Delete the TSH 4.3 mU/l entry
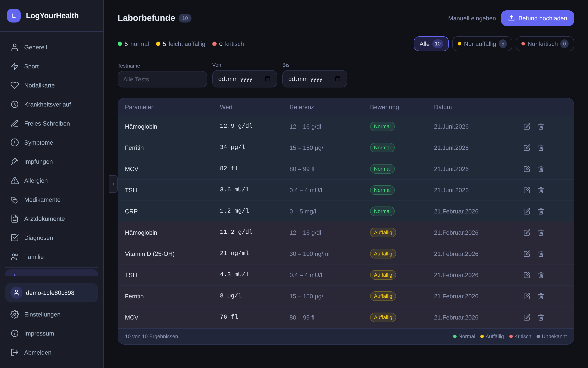 541,275
